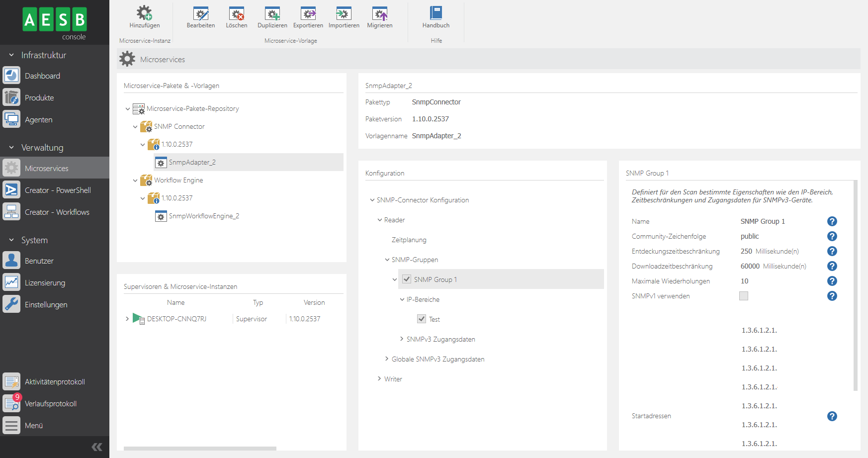Screen dimensions: 868x458
Task: Enable the SNMPv1 verwenden checkbox
Action: click(744, 296)
